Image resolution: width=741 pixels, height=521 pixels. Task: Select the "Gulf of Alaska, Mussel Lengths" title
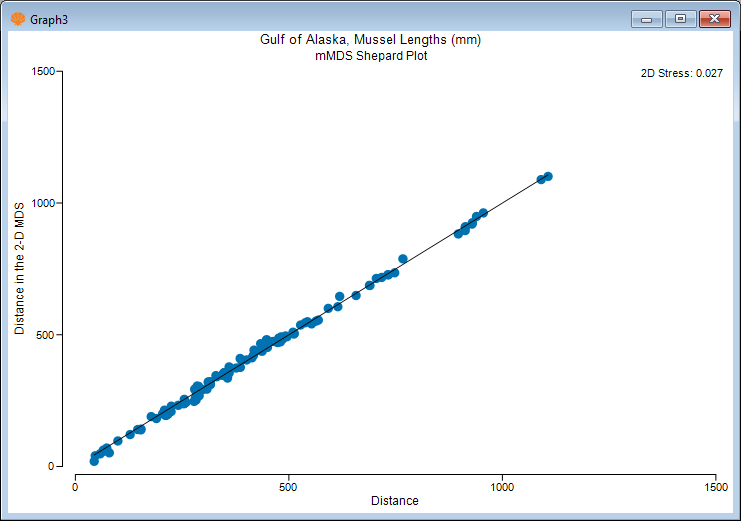pyautogui.click(x=370, y=40)
